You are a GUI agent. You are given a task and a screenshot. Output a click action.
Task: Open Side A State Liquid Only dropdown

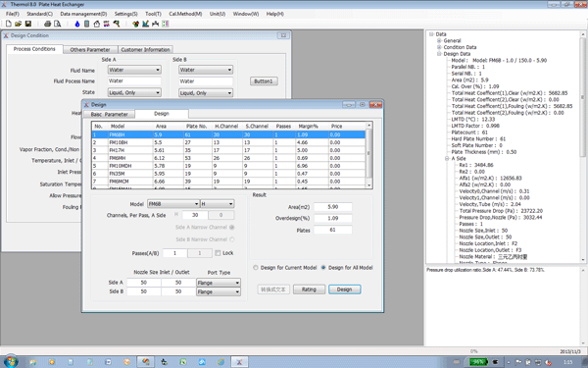(x=134, y=92)
